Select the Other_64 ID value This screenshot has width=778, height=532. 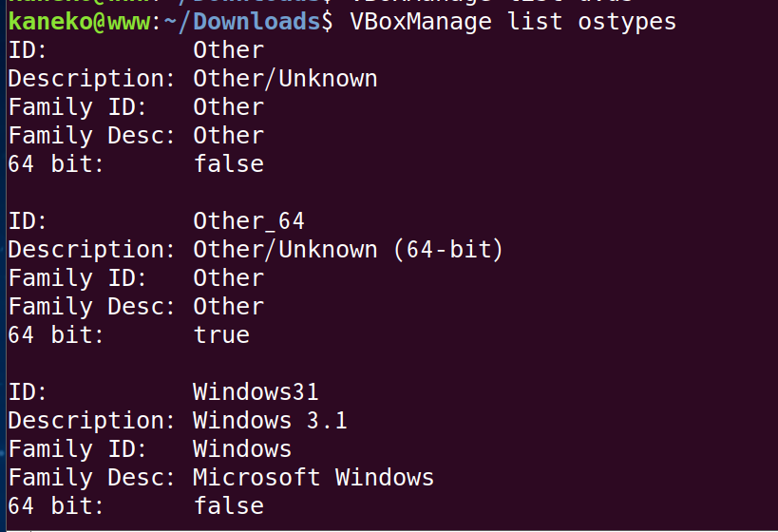tap(249, 221)
